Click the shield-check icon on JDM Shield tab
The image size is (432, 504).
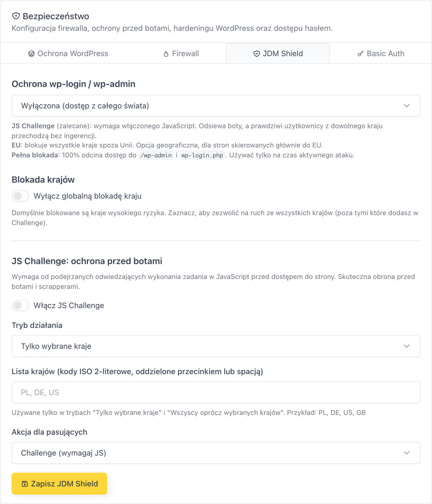point(256,54)
